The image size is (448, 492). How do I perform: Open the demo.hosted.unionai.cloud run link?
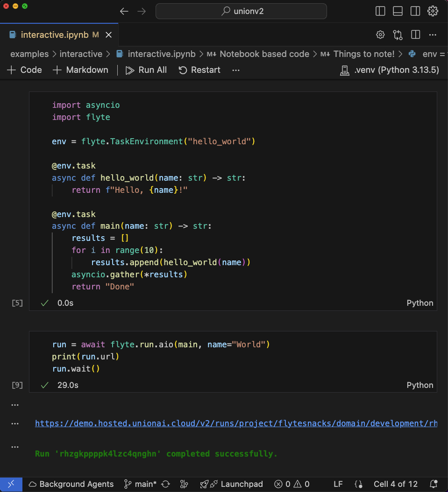236,423
